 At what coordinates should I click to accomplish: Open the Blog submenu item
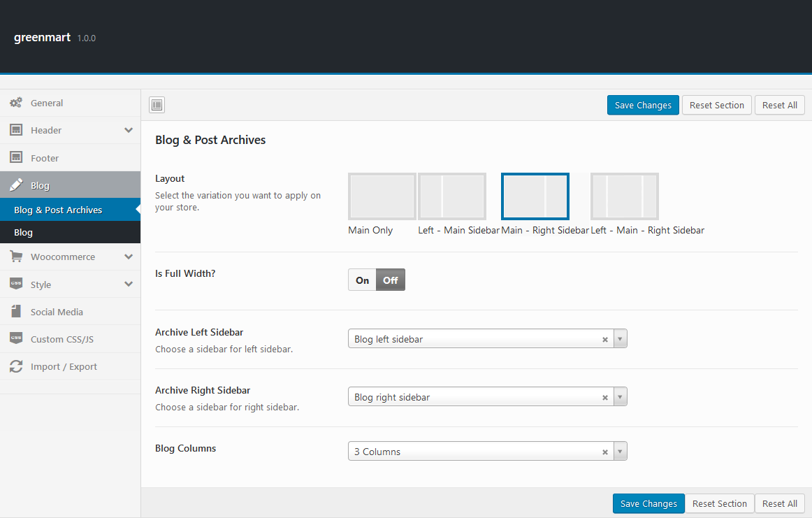(x=24, y=232)
